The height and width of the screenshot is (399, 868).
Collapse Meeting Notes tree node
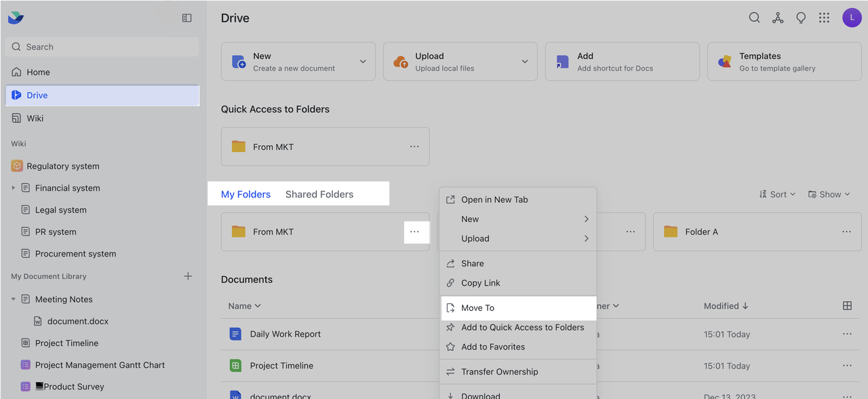(13, 299)
